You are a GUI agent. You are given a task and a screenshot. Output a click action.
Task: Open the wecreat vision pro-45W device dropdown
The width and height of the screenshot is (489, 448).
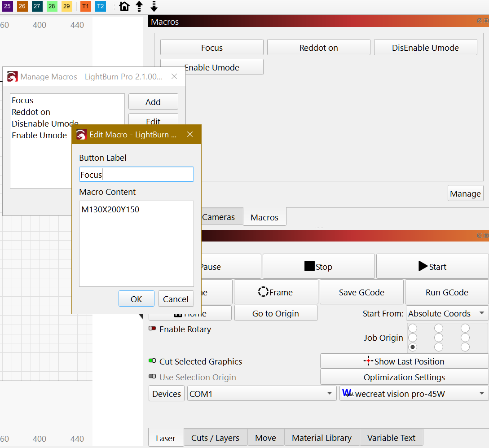click(x=414, y=394)
